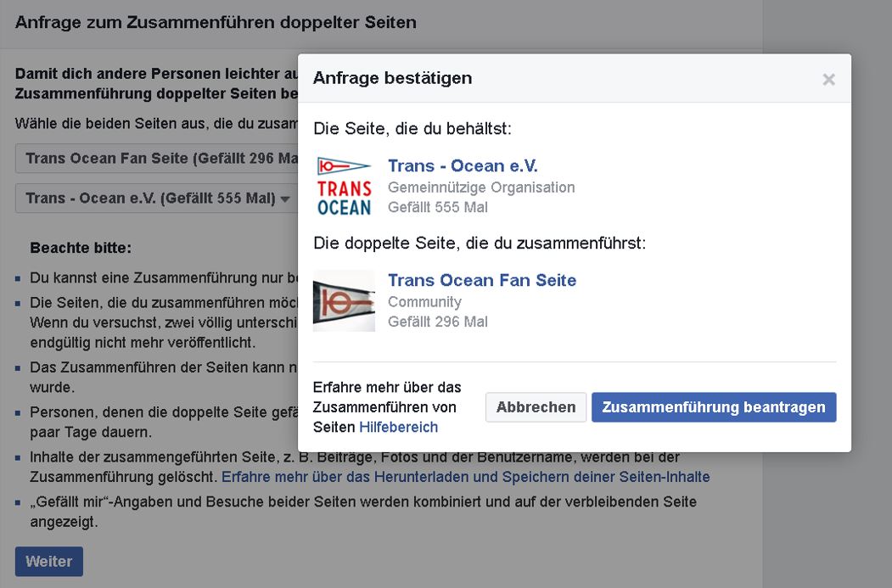The width and height of the screenshot is (892, 588).
Task: Open link about downloading Seiten-Inhalte
Action: pyautogui.click(x=465, y=477)
